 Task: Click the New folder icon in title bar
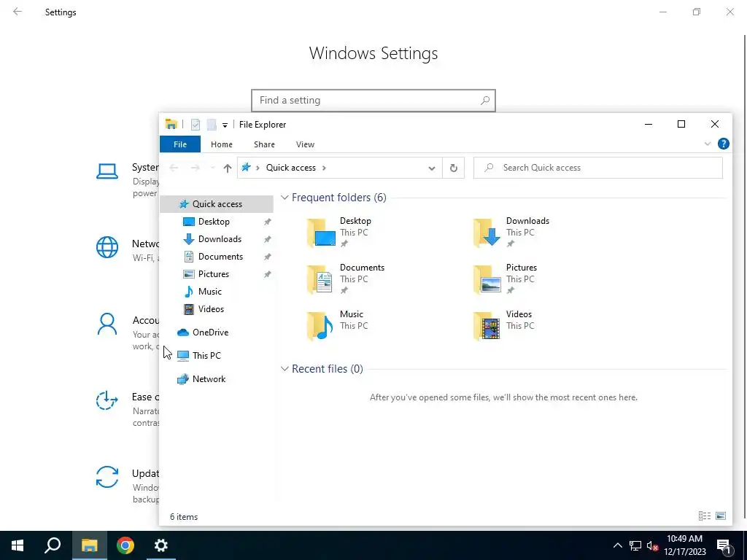point(212,125)
